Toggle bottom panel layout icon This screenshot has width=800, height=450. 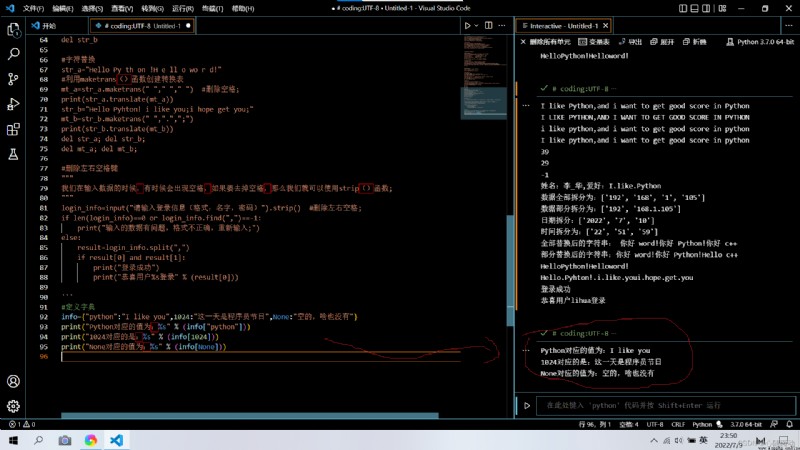694,8
